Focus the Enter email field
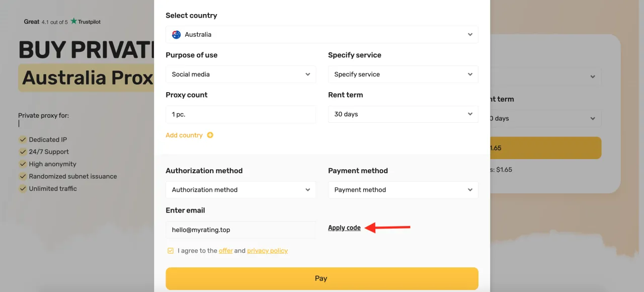The image size is (644, 292). (240, 230)
